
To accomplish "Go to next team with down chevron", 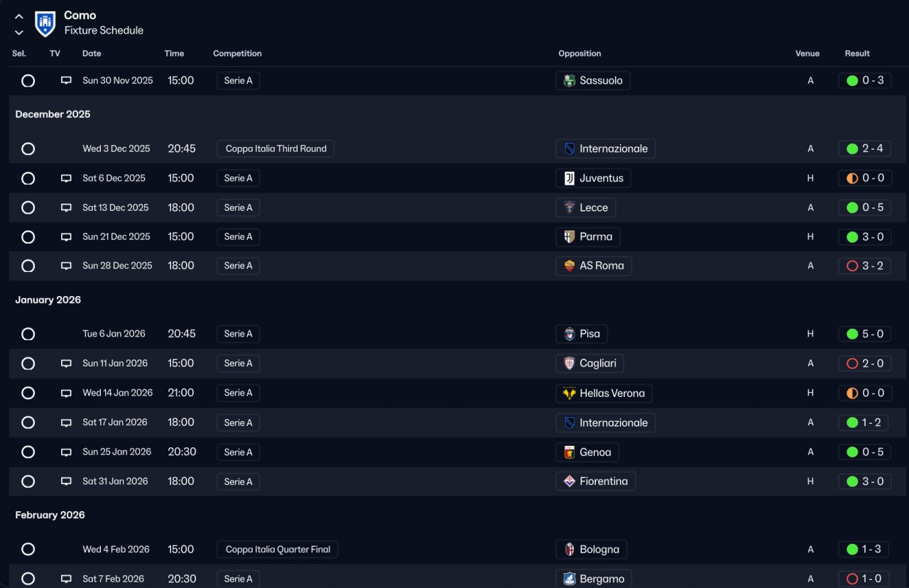I will [19, 32].
